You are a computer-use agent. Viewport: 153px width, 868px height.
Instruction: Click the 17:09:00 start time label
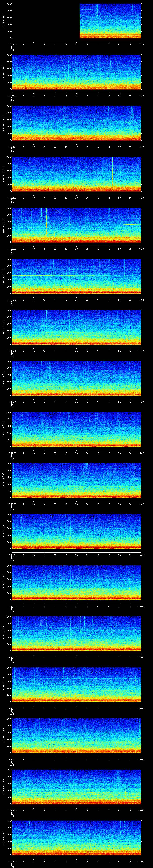coord(12,300)
